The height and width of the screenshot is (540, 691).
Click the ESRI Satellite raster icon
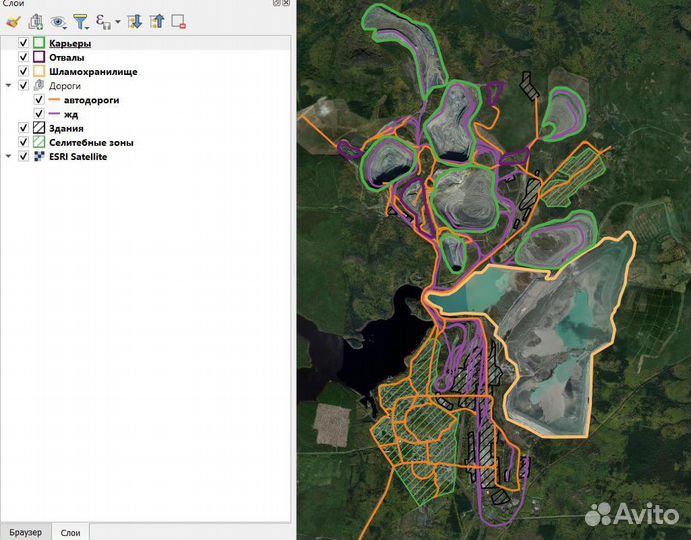[39, 156]
